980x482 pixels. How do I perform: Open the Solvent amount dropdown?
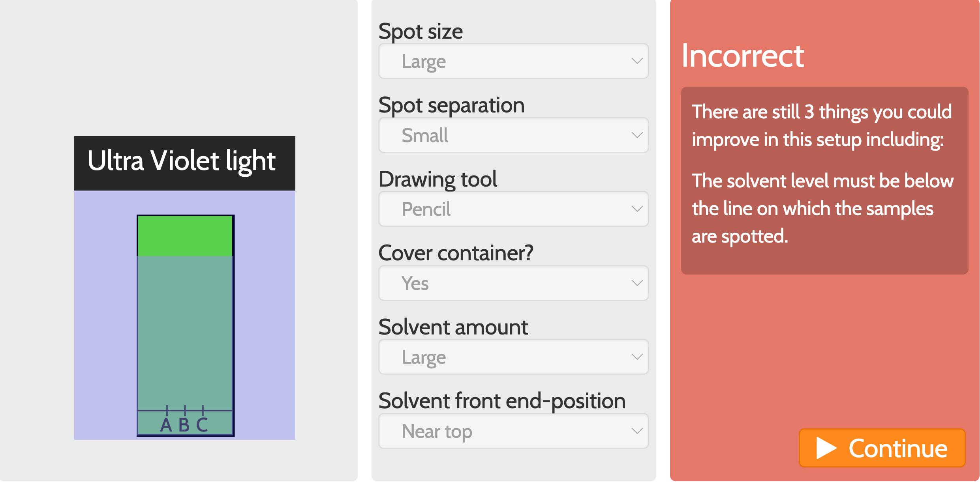(513, 357)
